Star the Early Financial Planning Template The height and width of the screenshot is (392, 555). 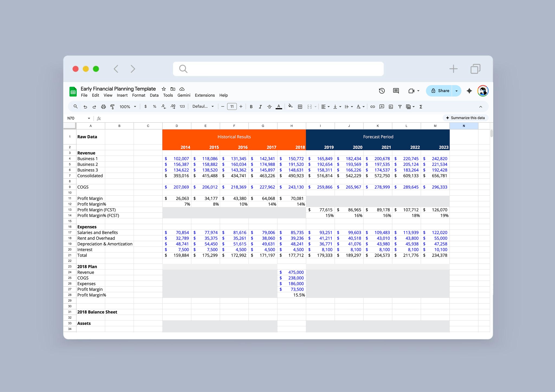tap(164, 89)
